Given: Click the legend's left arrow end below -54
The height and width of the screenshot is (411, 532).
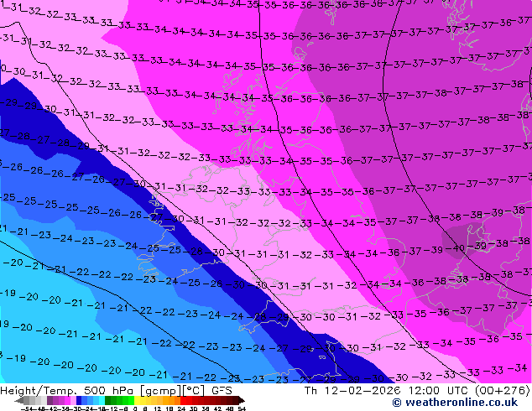Looking at the screenshot, I should click(x=19, y=400).
